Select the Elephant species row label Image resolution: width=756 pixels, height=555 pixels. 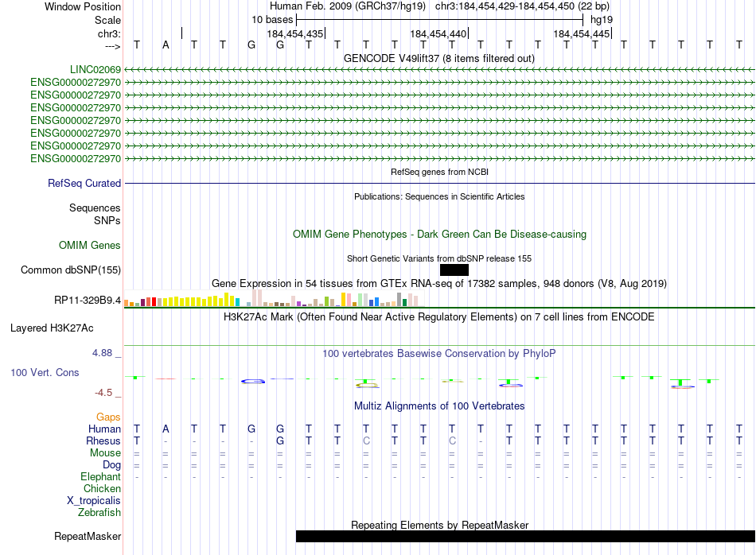click(x=101, y=476)
